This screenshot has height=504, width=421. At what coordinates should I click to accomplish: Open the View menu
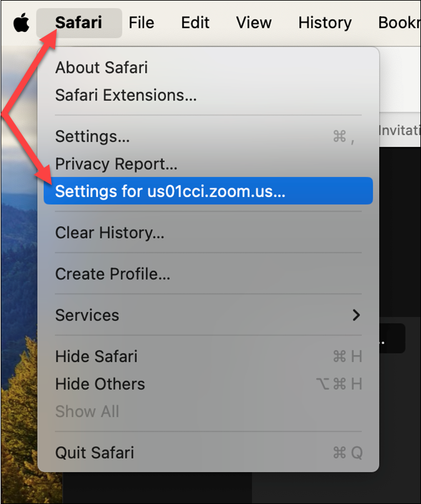click(254, 23)
